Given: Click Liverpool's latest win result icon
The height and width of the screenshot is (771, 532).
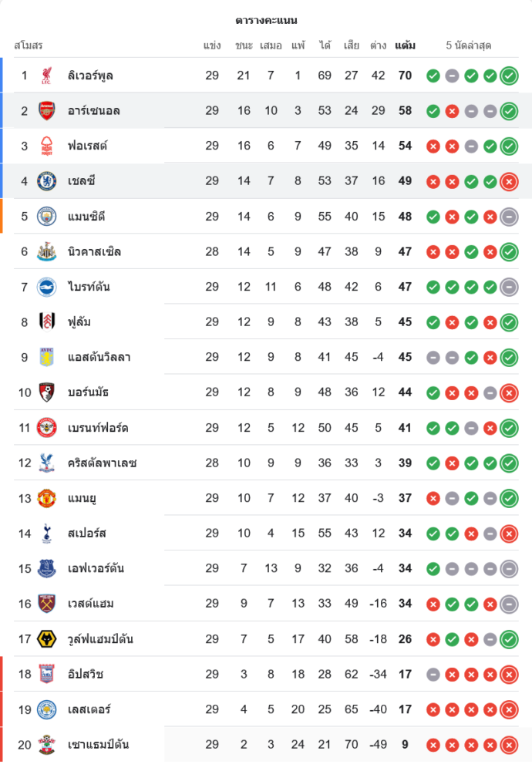Looking at the screenshot, I should coord(508,76).
